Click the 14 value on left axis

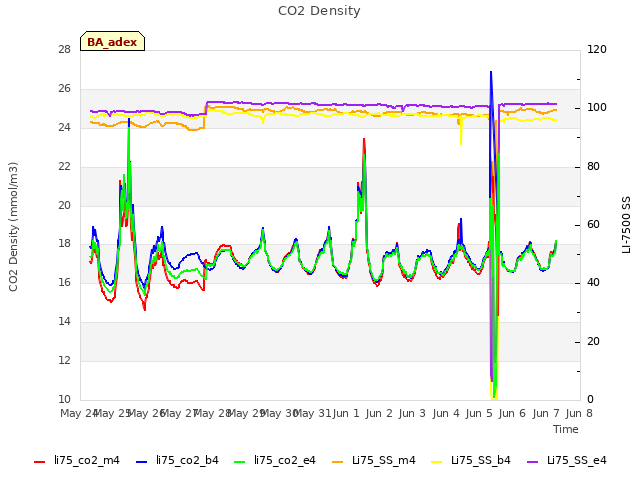pyautogui.click(x=64, y=322)
